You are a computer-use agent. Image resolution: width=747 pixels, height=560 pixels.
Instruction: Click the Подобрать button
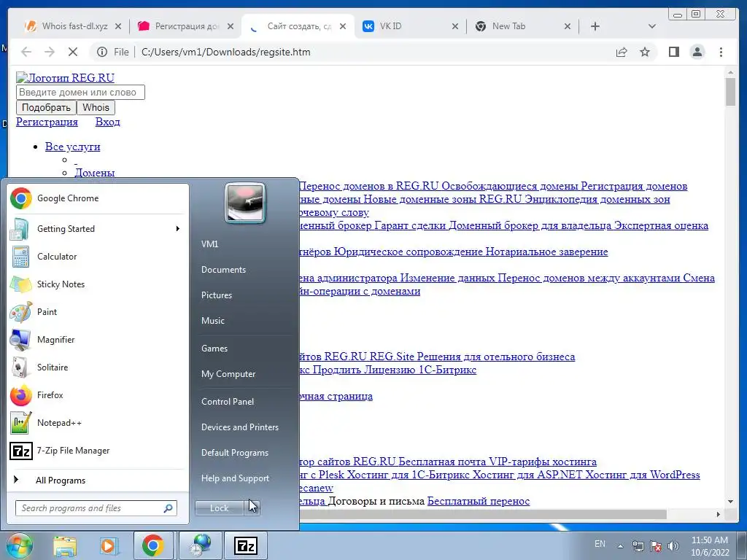[x=46, y=107]
